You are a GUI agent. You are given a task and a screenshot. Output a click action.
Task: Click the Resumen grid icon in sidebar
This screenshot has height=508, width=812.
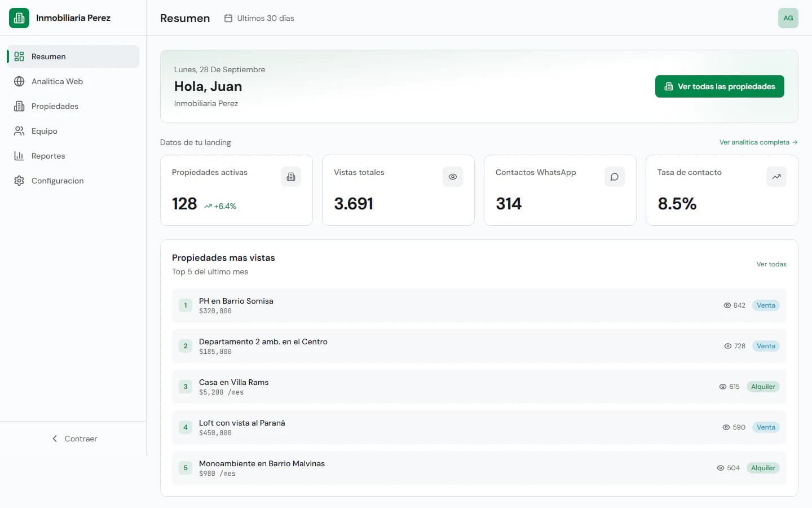click(19, 56)
